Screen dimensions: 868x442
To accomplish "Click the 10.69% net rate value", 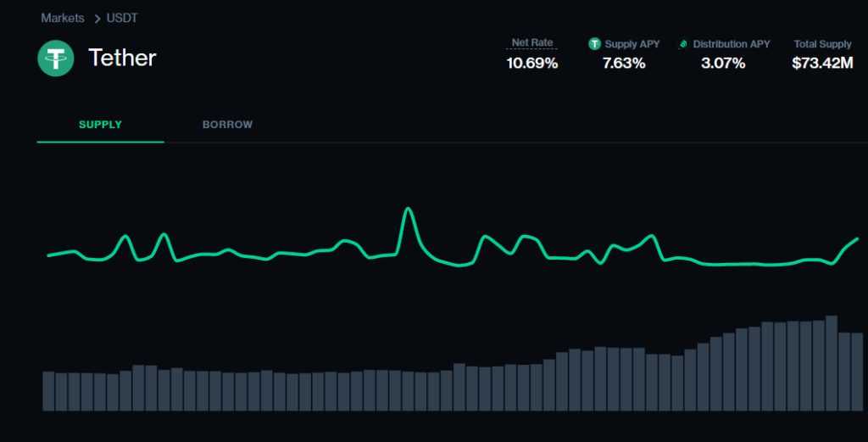I will tap(532, 63).
